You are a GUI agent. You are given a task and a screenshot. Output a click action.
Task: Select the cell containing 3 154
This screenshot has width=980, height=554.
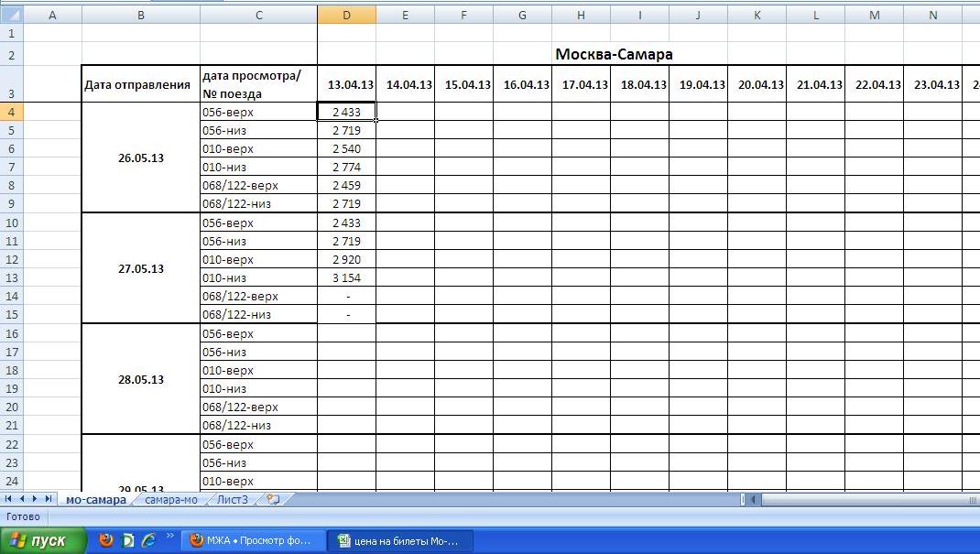[x=346, y=277]
